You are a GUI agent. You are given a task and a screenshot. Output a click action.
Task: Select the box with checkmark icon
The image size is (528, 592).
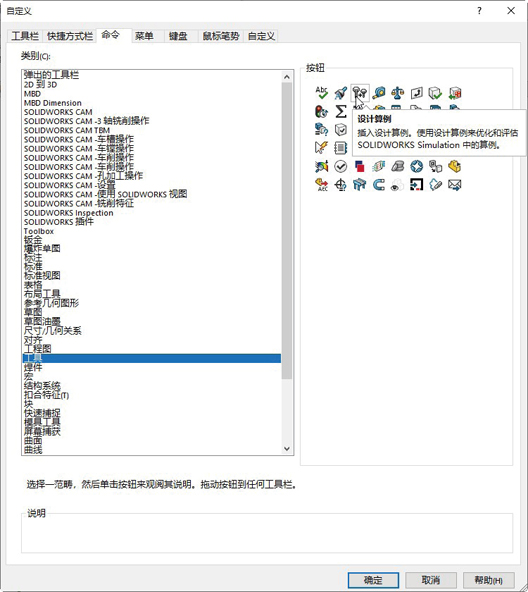tap(341, 130)
